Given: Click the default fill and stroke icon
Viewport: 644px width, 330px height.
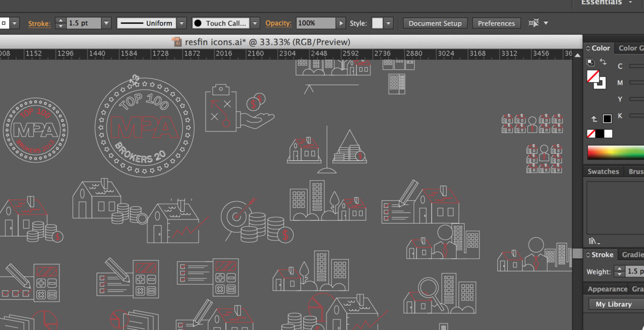Looking at the screenshot, I should 590,62.
